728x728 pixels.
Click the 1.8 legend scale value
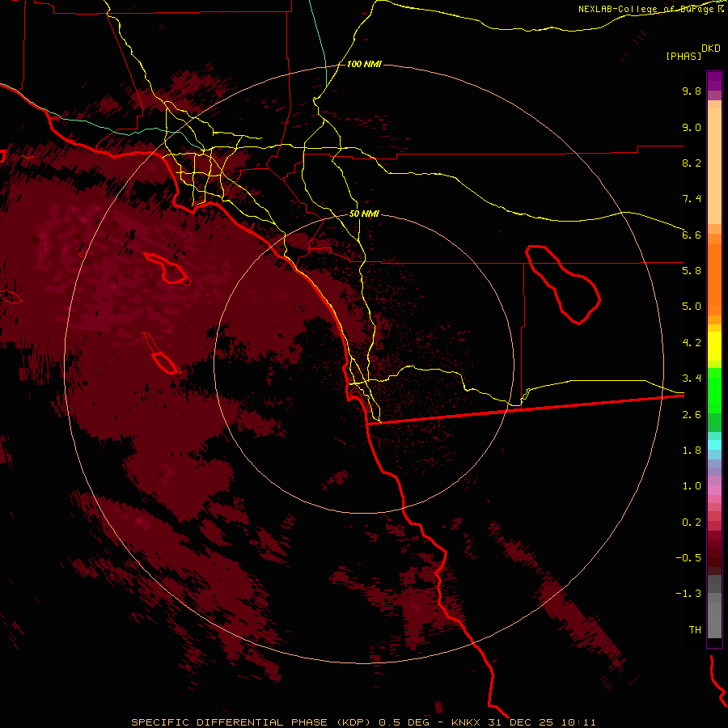pos(692,451)
